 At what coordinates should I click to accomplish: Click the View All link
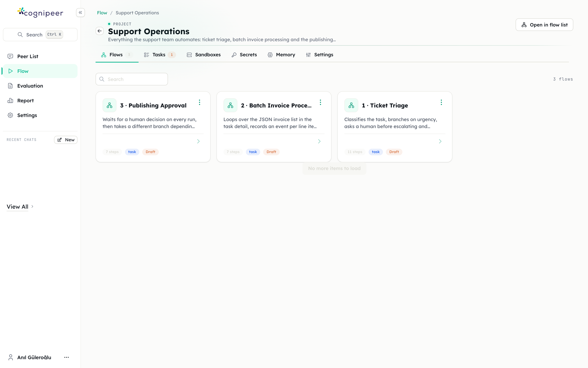click(17, 207)
